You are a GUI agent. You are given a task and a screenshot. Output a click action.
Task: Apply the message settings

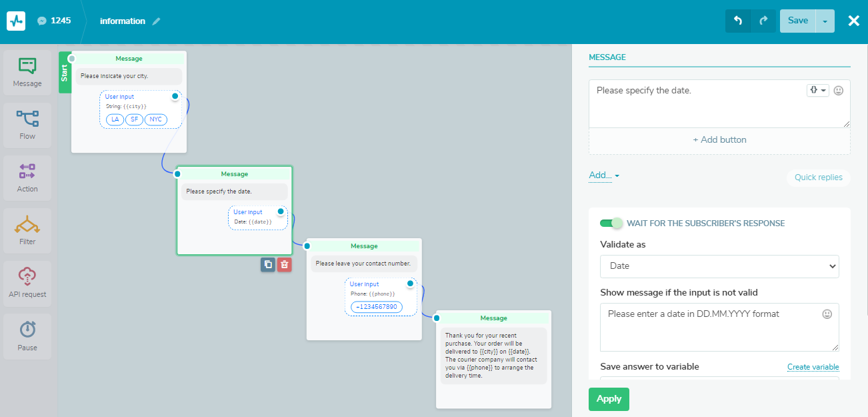pyautogui.click(x=609, y=399)
